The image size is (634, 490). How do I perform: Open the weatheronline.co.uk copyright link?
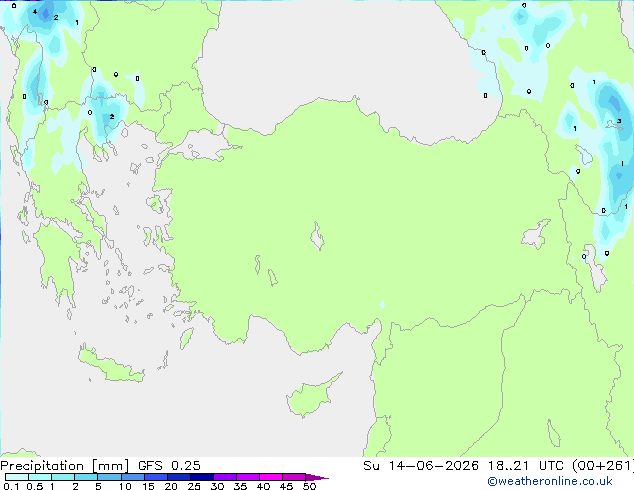pyautogui.click(x=550, y=481)
